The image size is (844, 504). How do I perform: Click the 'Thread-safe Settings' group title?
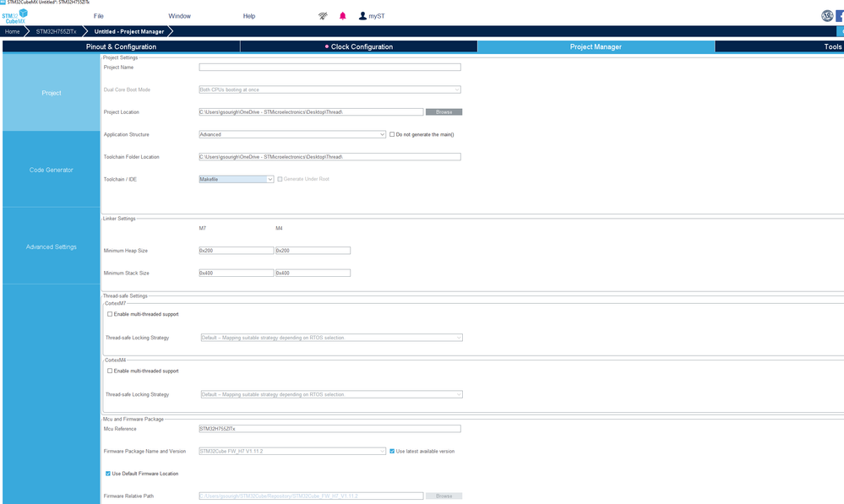125,295
